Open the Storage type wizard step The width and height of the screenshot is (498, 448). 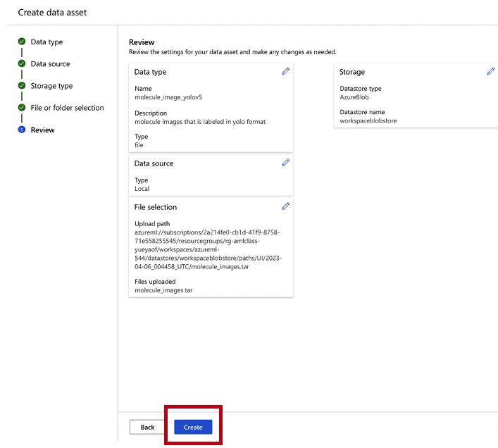[51, 86]
